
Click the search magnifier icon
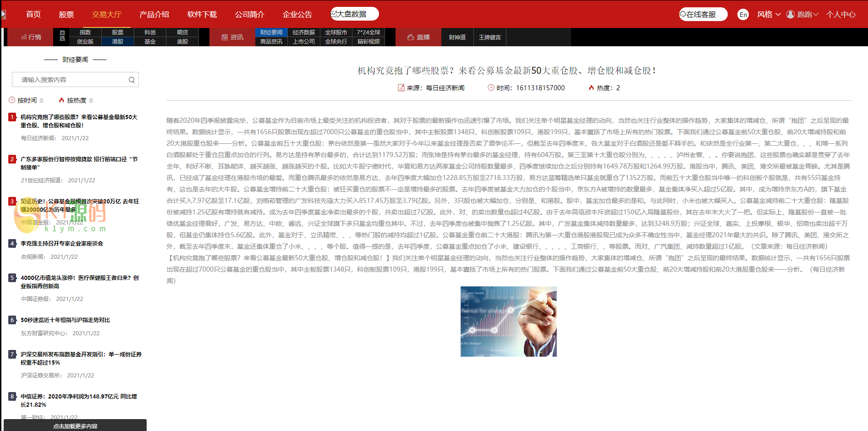coord(132,80)
